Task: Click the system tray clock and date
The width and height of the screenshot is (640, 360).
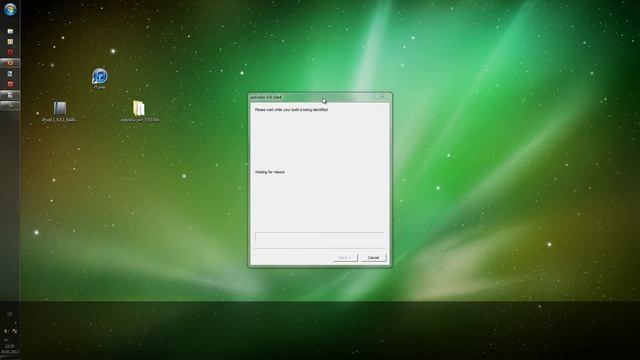Action: coord(10,349)
